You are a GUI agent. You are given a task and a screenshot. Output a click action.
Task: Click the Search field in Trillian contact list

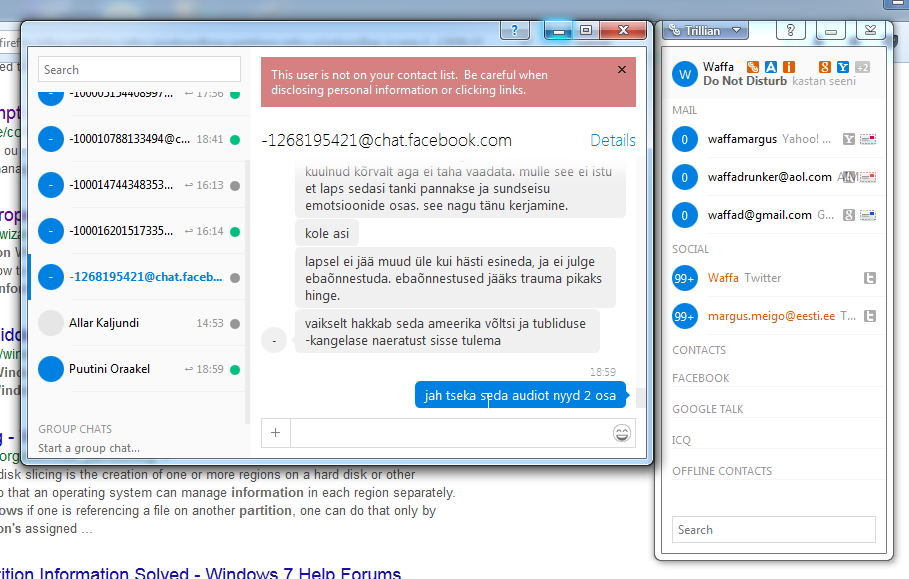(x=773, y=530)
